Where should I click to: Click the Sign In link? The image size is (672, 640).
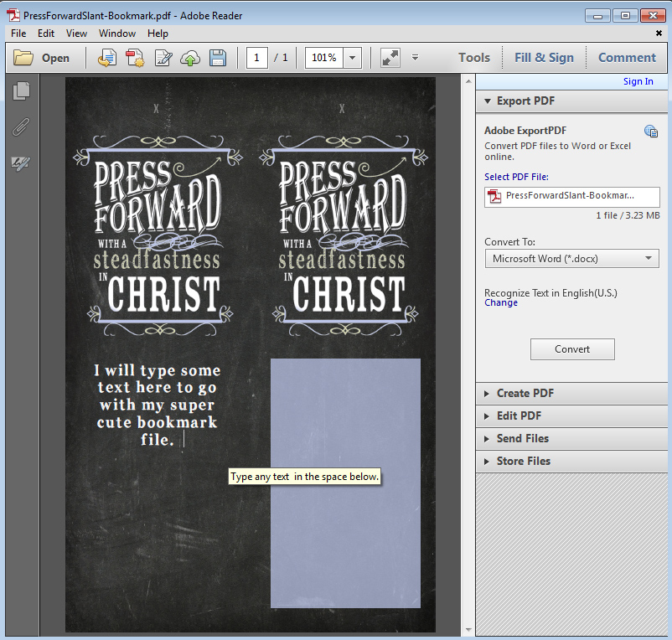tap(638, 81)
